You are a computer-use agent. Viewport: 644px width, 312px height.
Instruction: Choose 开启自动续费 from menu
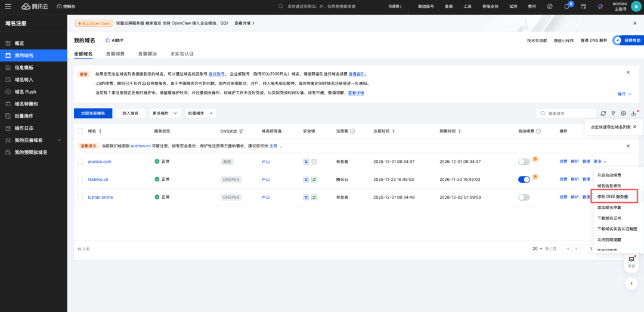pos(609,175)
